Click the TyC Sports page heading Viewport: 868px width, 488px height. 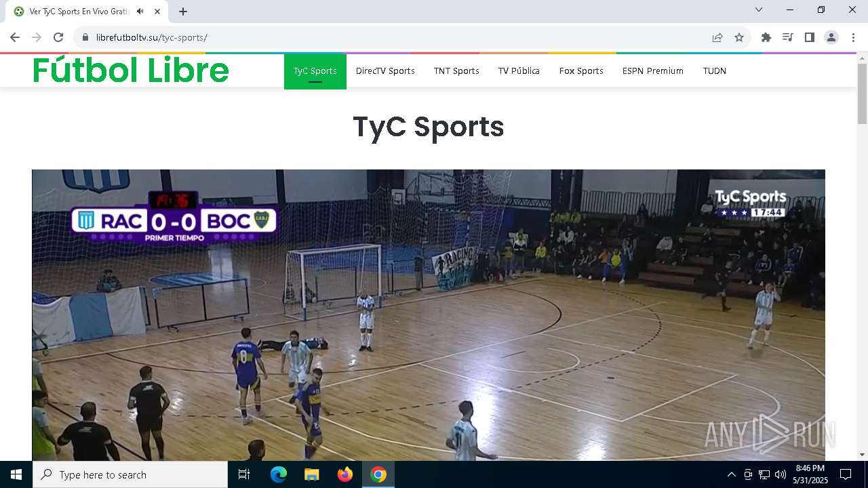pyautogui.click(x=429, y=127)
